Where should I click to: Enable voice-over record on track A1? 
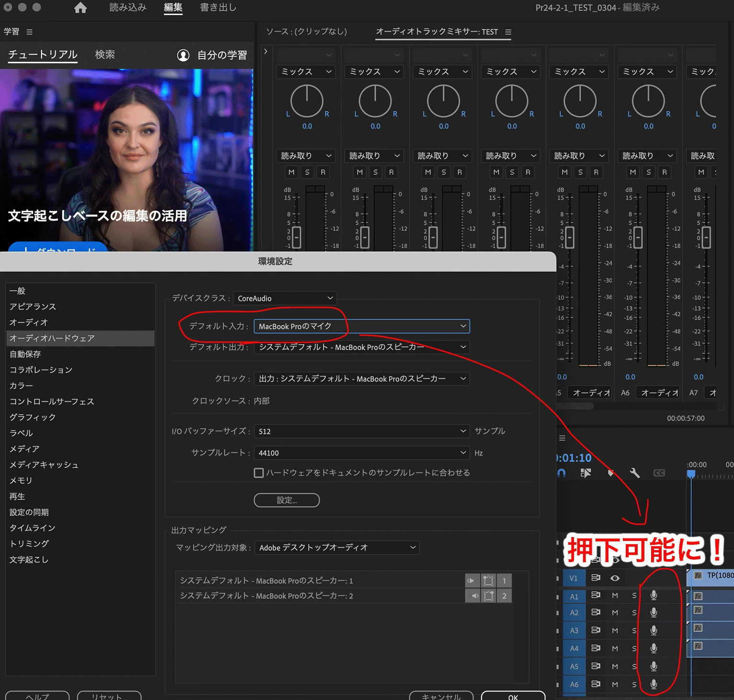pos(654,596)
